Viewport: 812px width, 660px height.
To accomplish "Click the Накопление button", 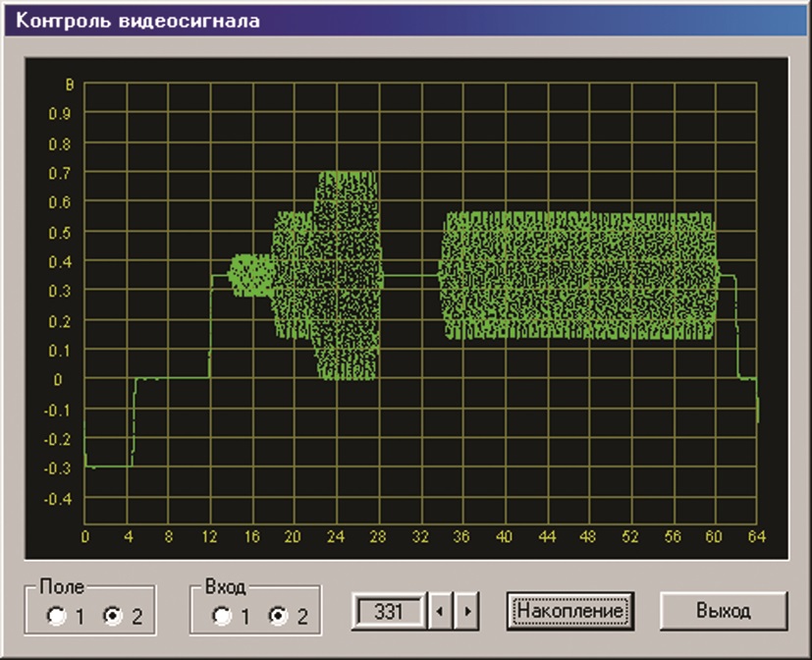I will [x=570, y=611].
